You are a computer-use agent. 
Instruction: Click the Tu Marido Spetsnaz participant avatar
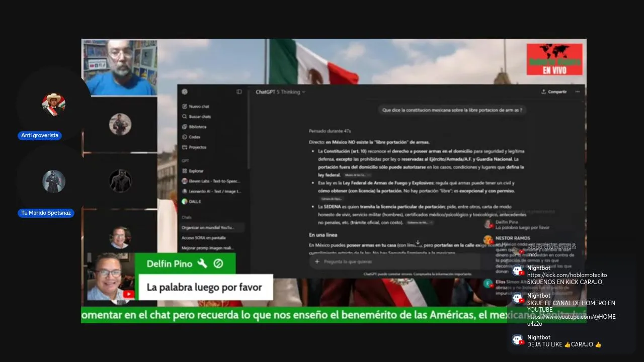click(54, 182)
